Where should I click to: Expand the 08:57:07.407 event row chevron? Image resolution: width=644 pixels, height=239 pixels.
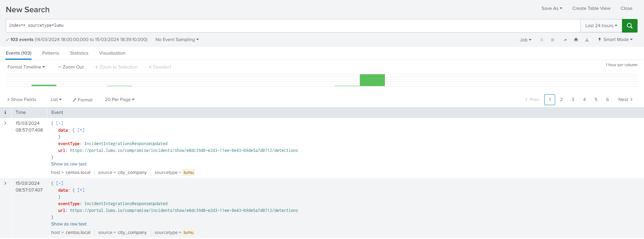(x=5, y=183)
